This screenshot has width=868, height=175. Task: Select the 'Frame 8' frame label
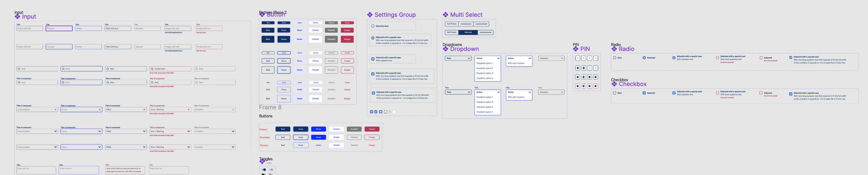pos(270,107)
